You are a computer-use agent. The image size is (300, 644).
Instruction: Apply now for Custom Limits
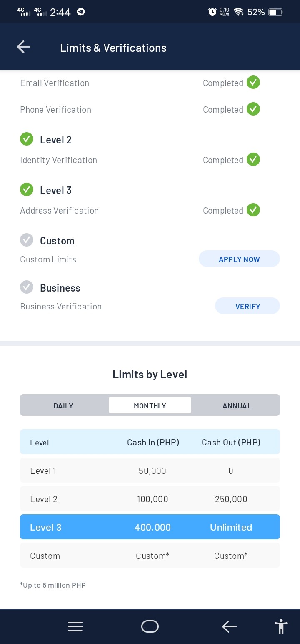(x=239, y=259)
